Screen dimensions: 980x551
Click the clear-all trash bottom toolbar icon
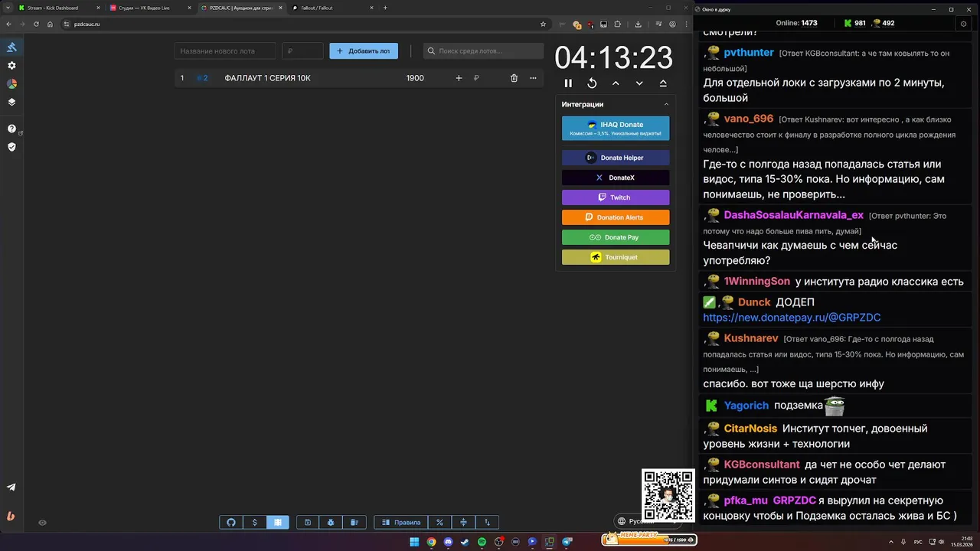coord(354,523)
